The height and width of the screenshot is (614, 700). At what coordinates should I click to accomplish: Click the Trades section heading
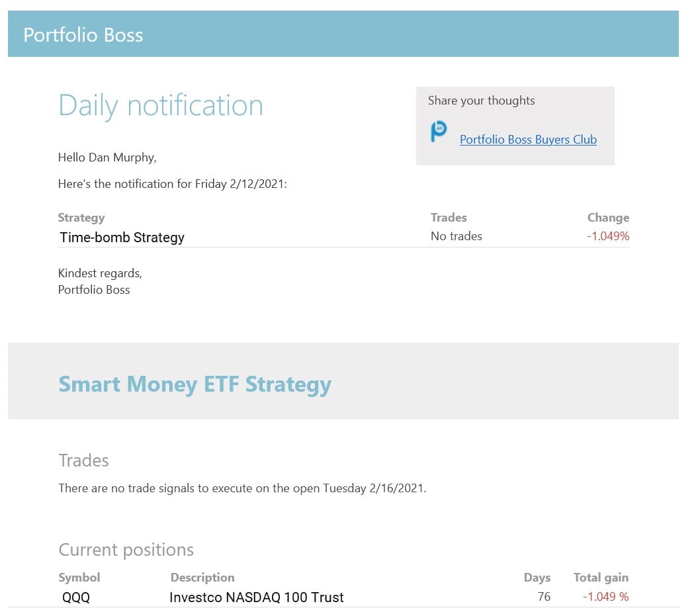tap(83, 460)
